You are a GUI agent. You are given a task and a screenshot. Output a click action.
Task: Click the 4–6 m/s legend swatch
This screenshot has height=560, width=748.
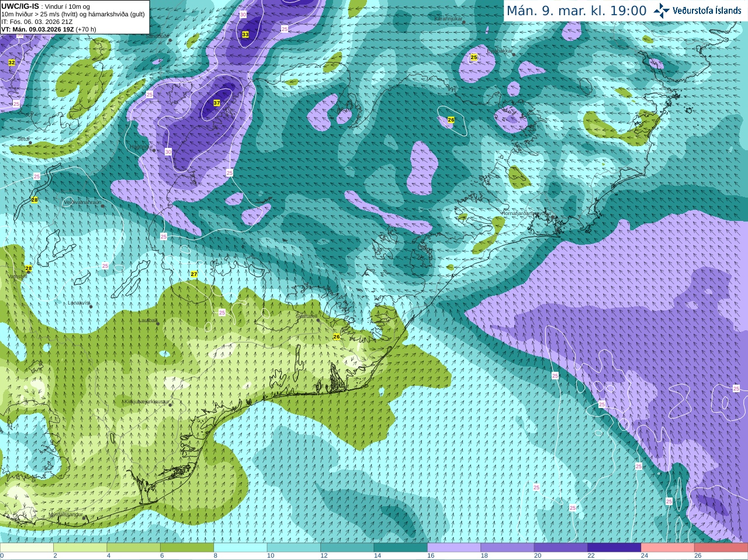click(134, 548)
